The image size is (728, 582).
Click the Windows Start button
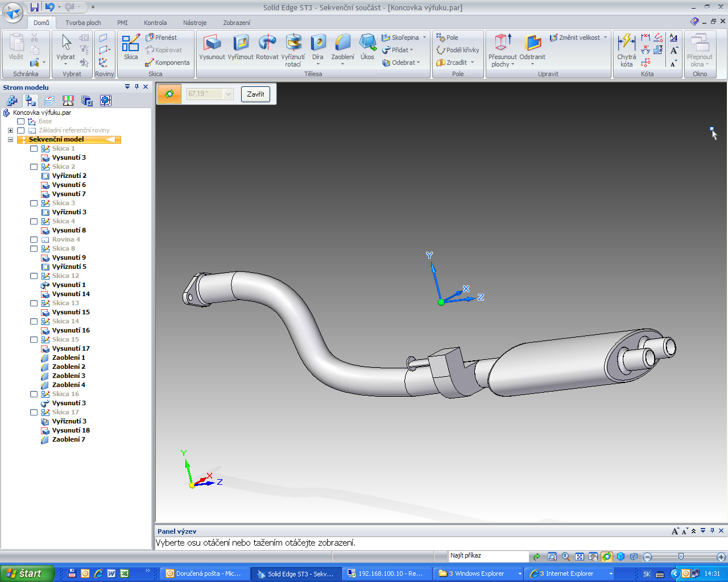pyautogui.click(x=27, y=573)
